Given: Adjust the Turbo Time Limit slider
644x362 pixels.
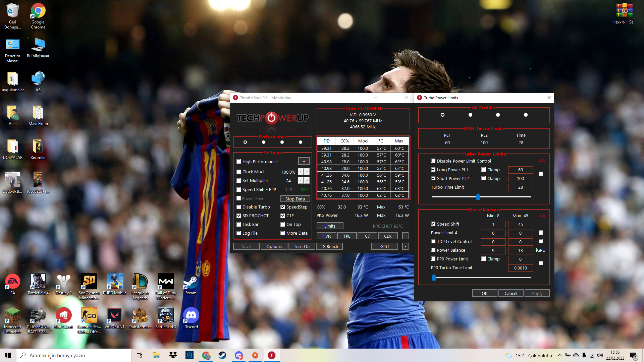Looking at the screenshot, I should (478, 197).
